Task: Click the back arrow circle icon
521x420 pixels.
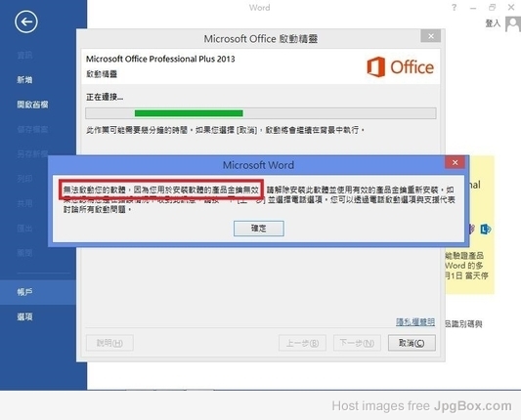Action: click(x=26, y=21)
